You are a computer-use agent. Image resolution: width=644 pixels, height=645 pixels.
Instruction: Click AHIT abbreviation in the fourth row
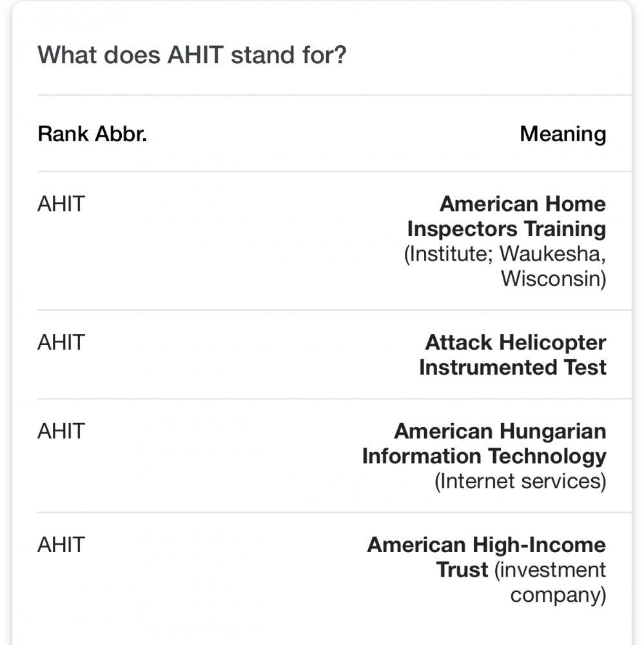pos(61,545)
